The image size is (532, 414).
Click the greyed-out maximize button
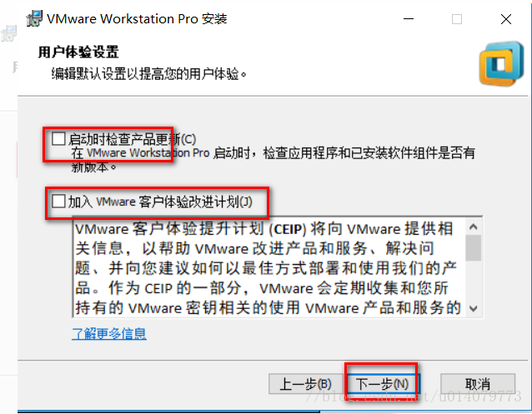pos(457,19)
